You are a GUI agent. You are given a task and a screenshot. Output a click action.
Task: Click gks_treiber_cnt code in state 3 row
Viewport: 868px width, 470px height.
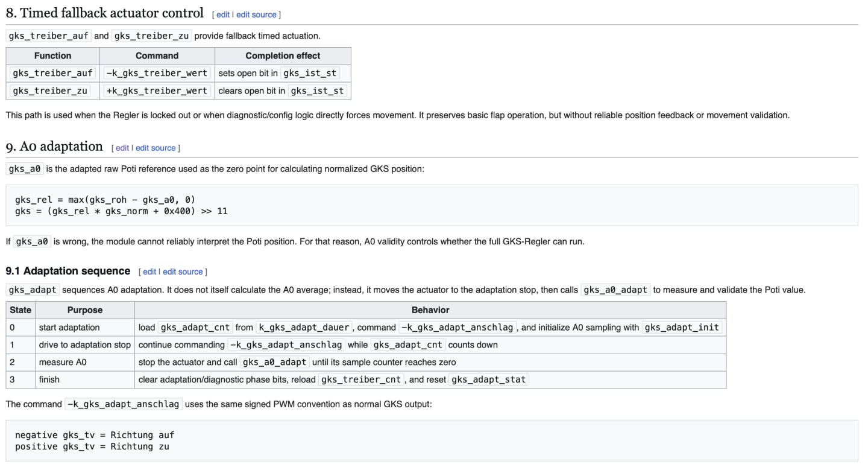[x=362, y=380]
